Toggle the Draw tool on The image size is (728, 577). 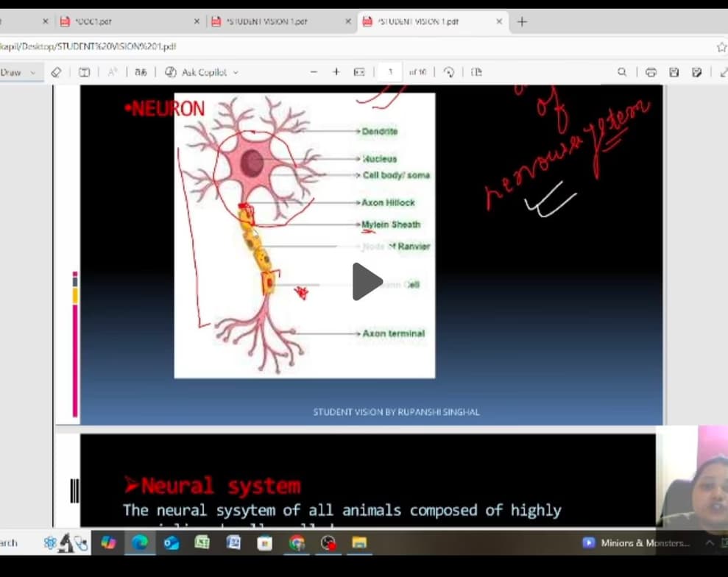(x=12, y=72)
